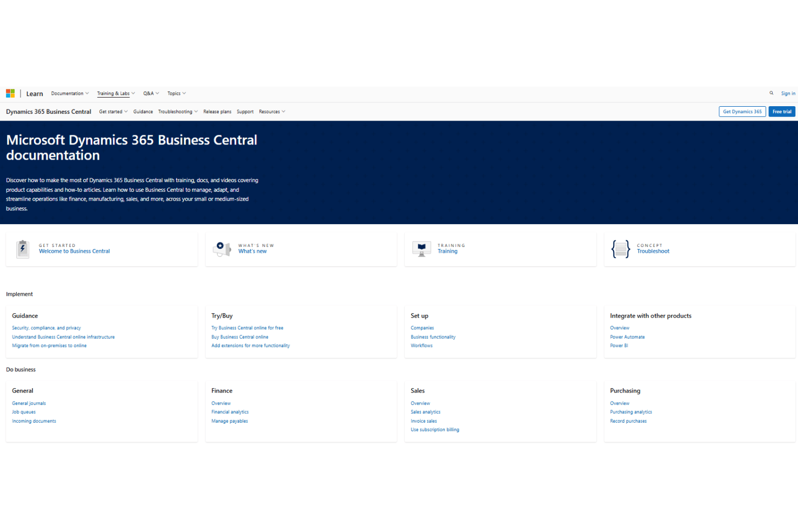Expand the Documentation dropdown
The height and width of the screenshot is (532, 798).
tap(70, 93)
